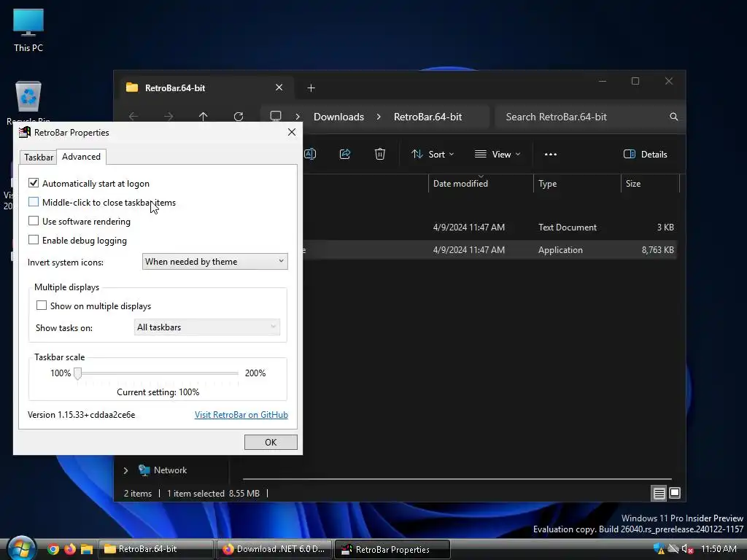Click RetroBar Properties taskbar button
747x560 pixels.
tap(392, 550)
